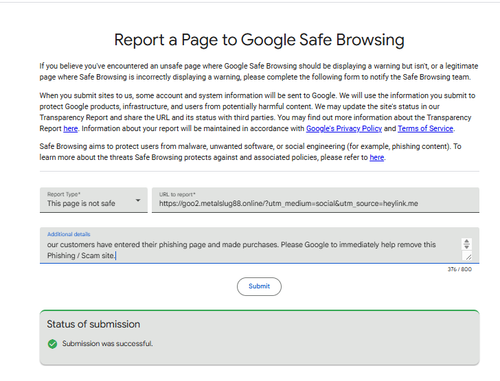Click the textarea scroll up arrow

click(x=467, y=241)
